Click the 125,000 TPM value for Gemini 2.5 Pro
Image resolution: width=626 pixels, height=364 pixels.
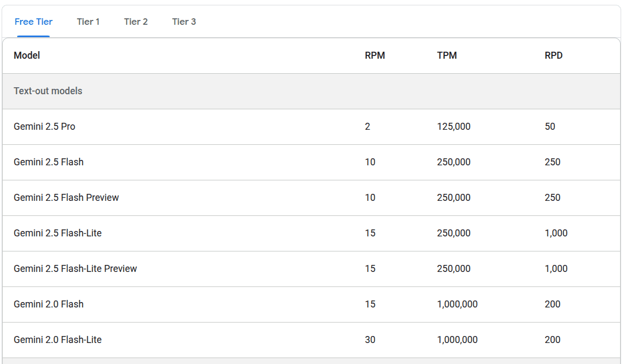[x=453, y=127]
